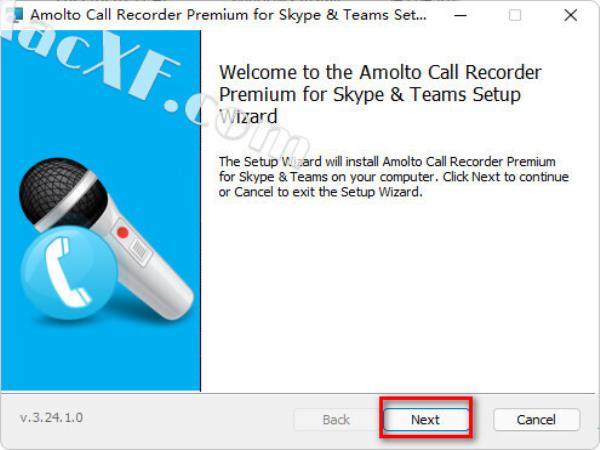Click the greyed-out Back button

[x=336, y=419]
